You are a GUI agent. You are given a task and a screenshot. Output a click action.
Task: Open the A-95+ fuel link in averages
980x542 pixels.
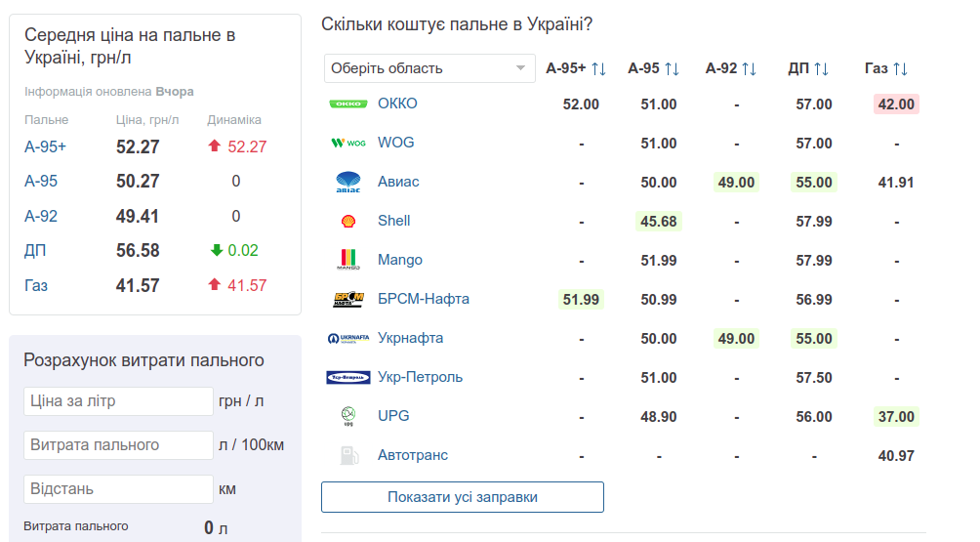pyautogui.click(x=45, y=146)
